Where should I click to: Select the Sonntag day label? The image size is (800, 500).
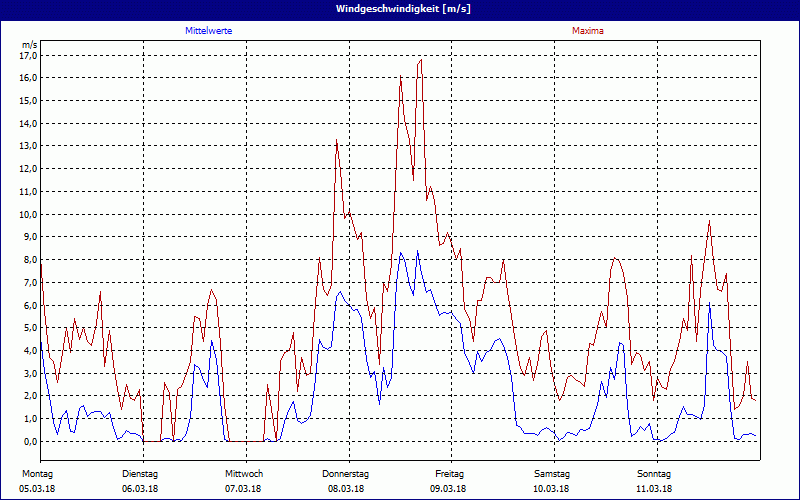(x=655, y=473)
